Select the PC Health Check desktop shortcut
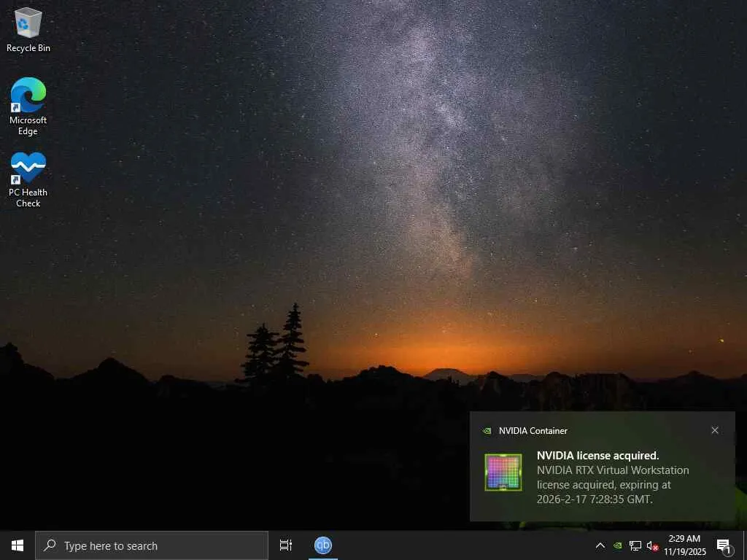Viewport: 747px width, 560px height. (28, 179)
